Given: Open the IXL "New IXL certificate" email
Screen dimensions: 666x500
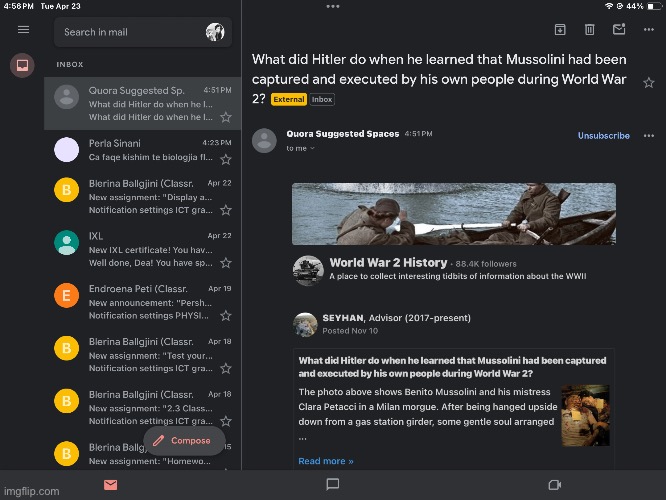Looking at the screenshot, I should (143, 249).
